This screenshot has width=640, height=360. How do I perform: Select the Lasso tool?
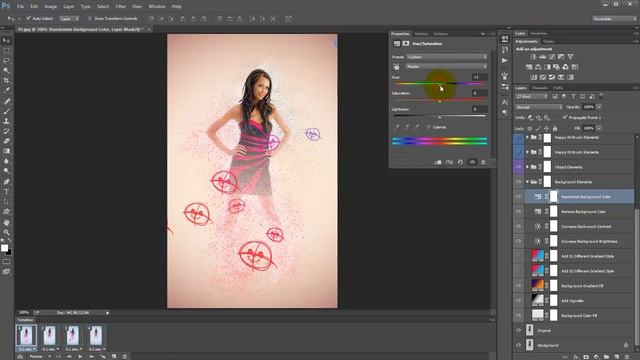click(x=6, y=60)
